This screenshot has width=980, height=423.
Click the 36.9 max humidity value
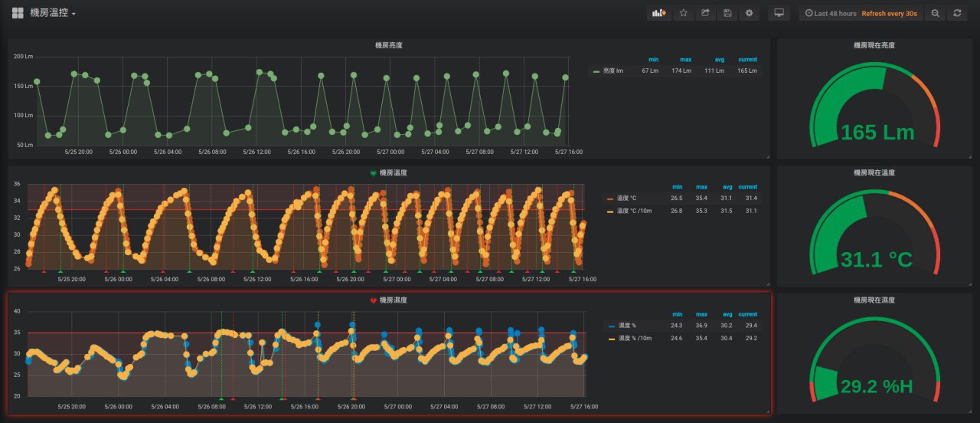pos(702,326)
